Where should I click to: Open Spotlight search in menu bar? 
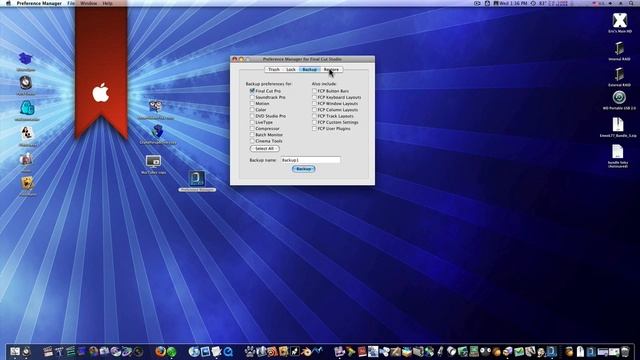(x=631, y=3)
